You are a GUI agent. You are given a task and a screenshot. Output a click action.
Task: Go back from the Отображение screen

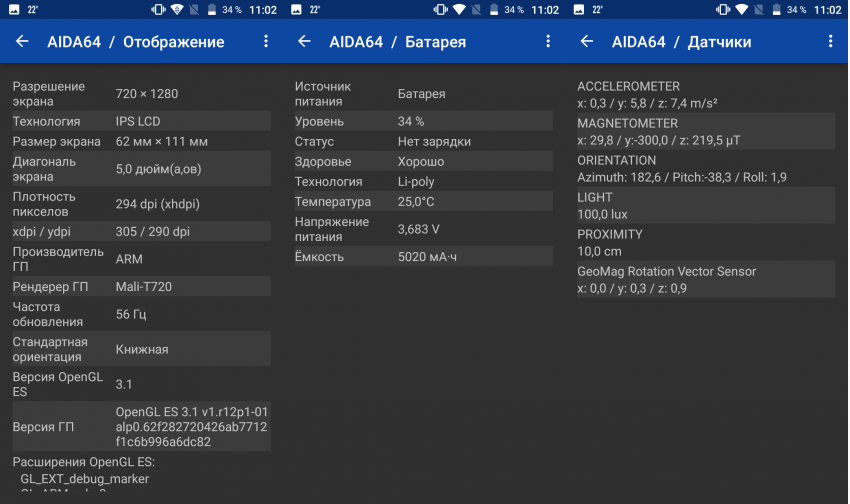tap(22, 41)
